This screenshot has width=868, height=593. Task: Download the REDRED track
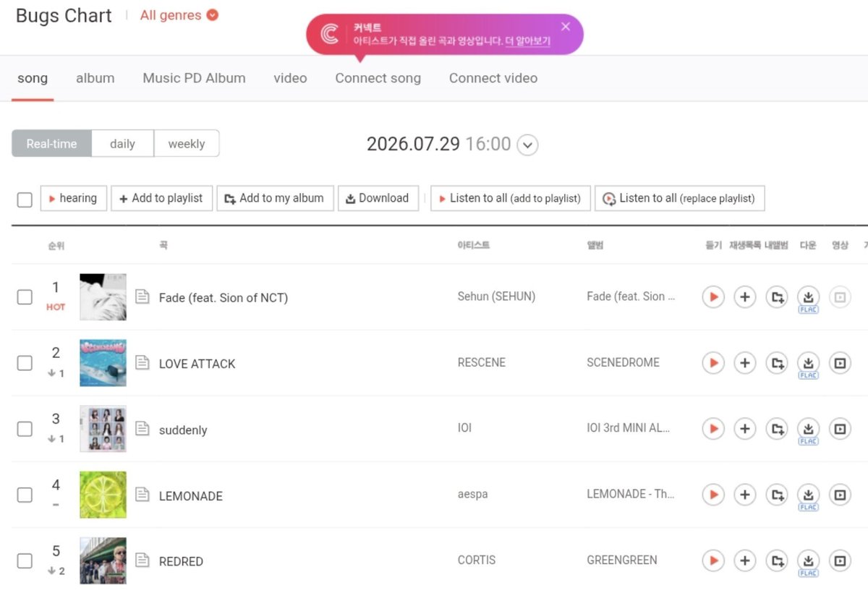click(x=809, y=563)
